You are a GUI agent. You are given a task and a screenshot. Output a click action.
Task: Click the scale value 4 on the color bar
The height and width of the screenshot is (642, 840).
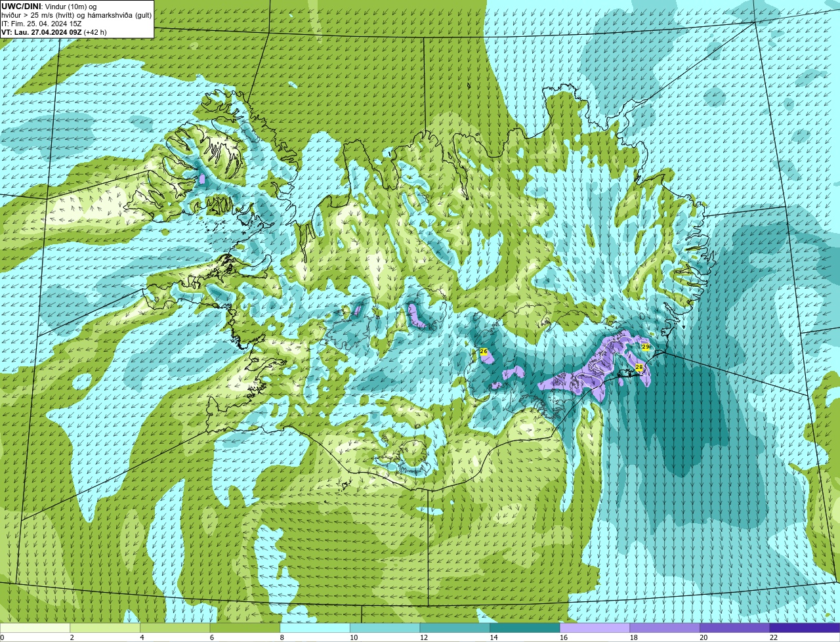[142, 637]
